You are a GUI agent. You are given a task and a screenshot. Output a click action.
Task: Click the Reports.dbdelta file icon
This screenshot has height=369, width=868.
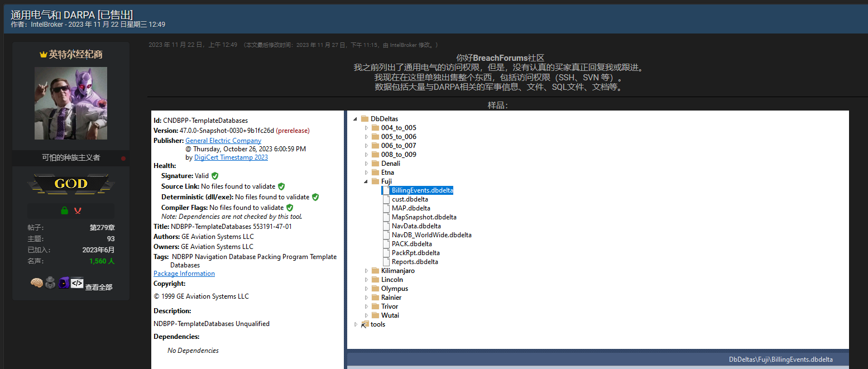pyautogui.click(x=386, y=262)
